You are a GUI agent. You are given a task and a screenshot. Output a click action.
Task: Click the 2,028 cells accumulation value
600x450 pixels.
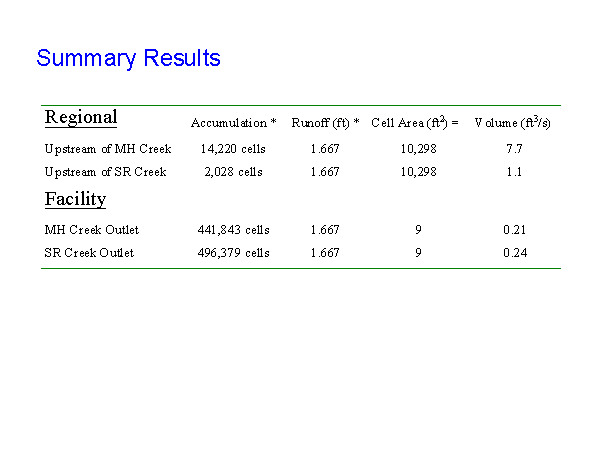click(x=232, y=172)
